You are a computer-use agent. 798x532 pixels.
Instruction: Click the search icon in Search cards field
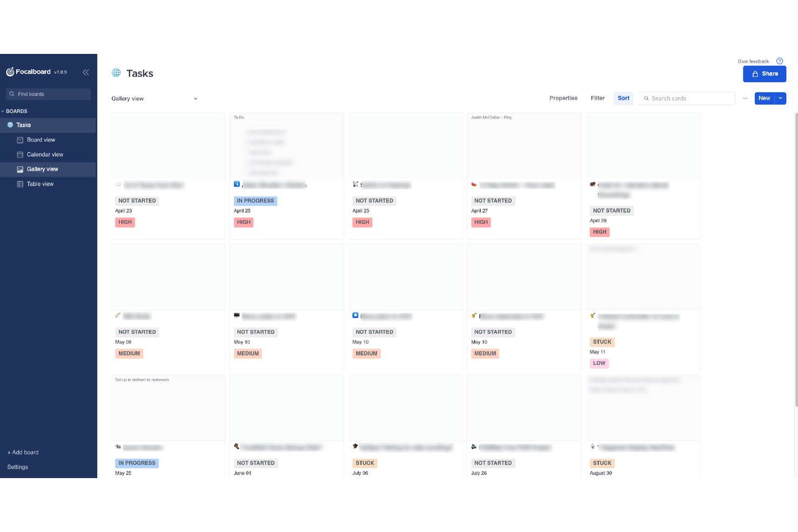(x=646, y=99)
